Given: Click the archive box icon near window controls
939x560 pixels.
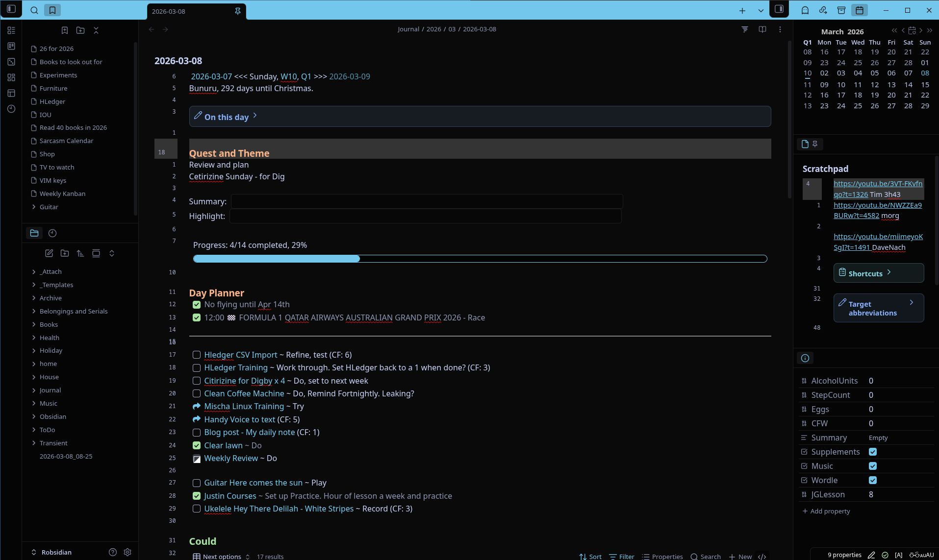Looking at the screenshot, I should pyautogui.click(x=841, y=10).
